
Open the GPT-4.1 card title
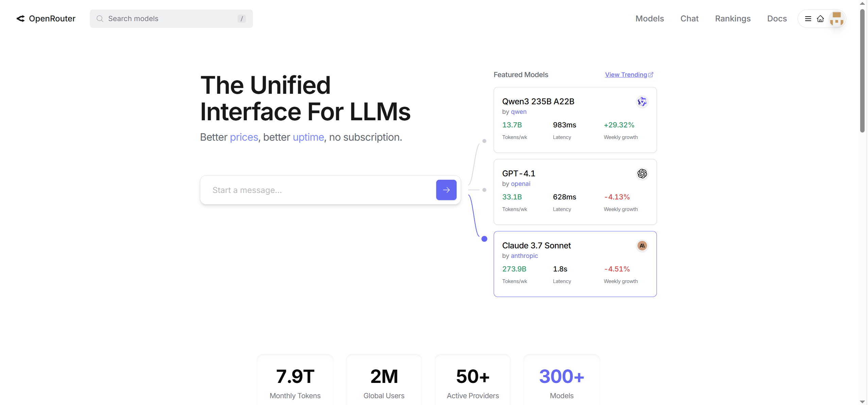click(x=518, y=174)
